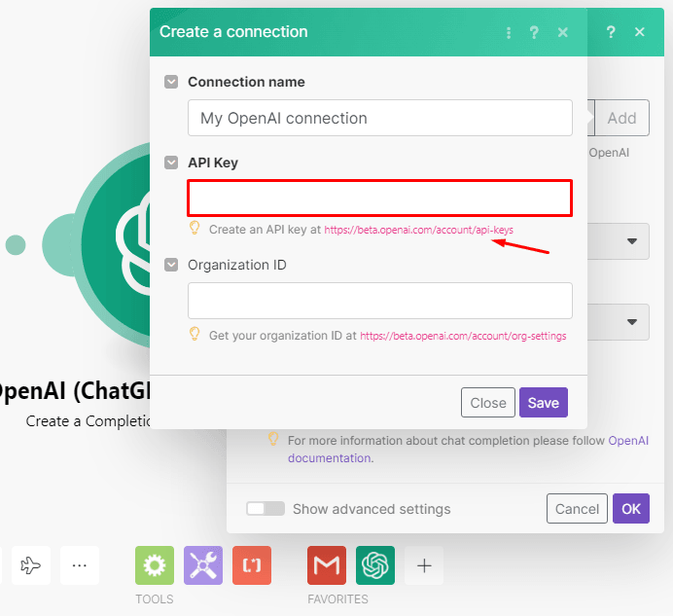Select the OpenAI favorite in the toolbar
Screen dimensions: 673x616
375,565
